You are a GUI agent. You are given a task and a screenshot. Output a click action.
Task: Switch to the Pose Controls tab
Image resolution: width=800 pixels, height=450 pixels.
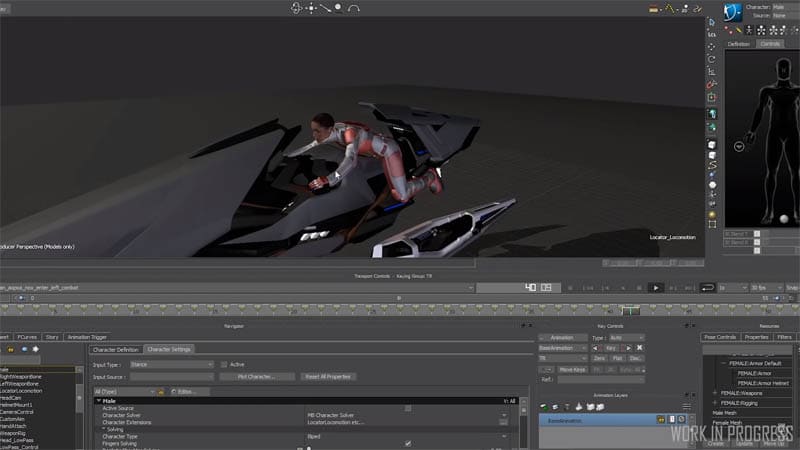pos(720,337)
